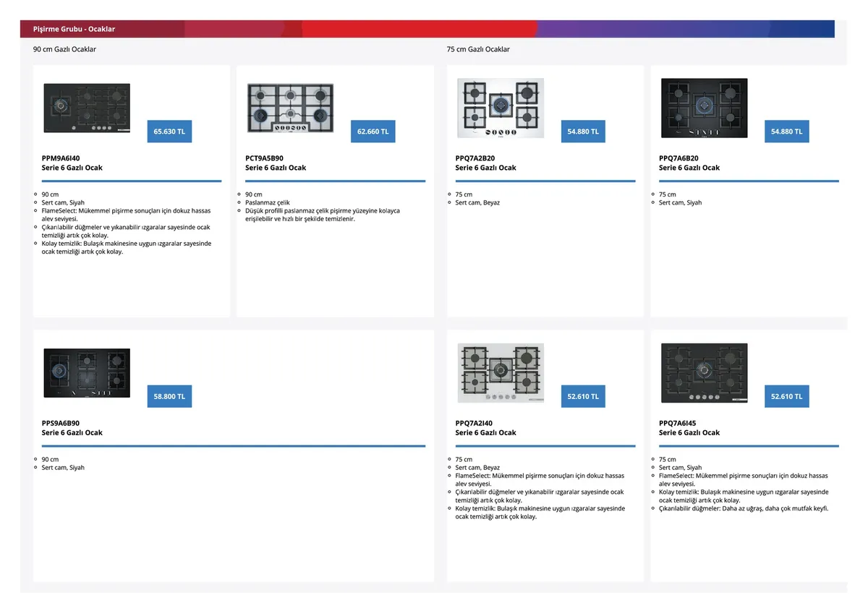
Task: Click the PPQ7A2I40 model name
Action: [474, 423]
